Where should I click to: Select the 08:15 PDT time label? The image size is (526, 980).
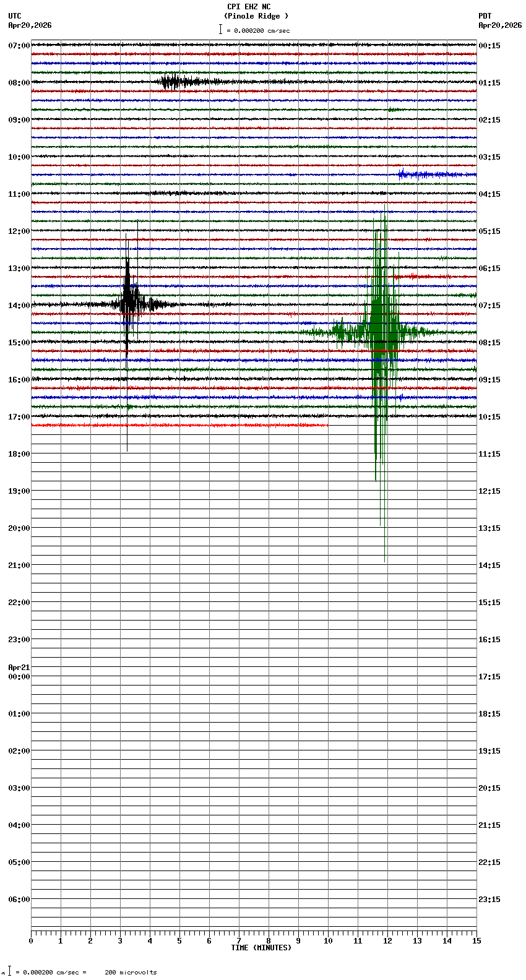pyautogui.click(x=489, y=343)
